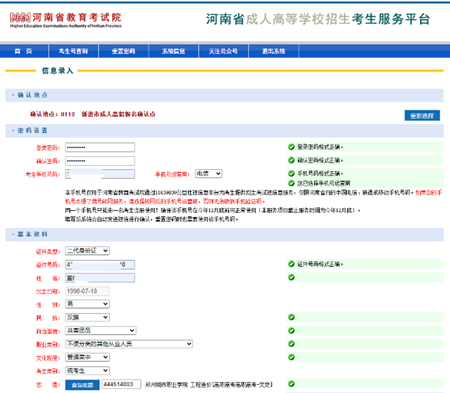This screenshot has height=393, width=450.
Task: Focus the 考生手机号码 phone number field
Action: tap(100, 174)
